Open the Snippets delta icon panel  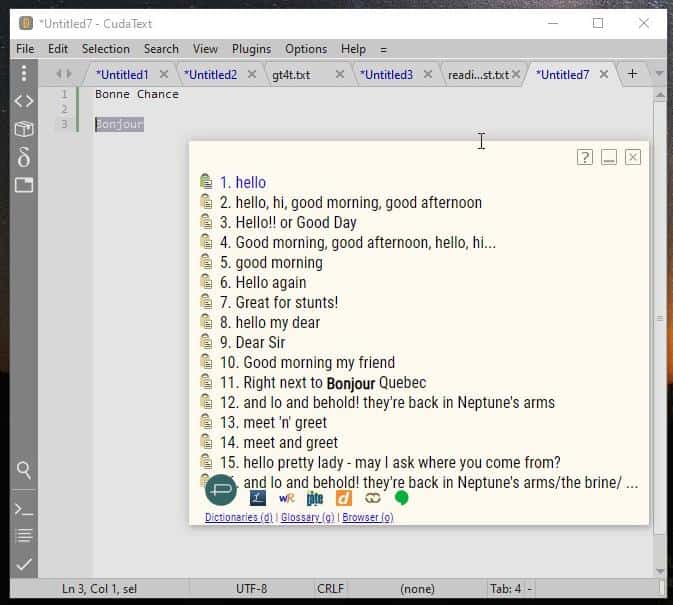(24, 157)
